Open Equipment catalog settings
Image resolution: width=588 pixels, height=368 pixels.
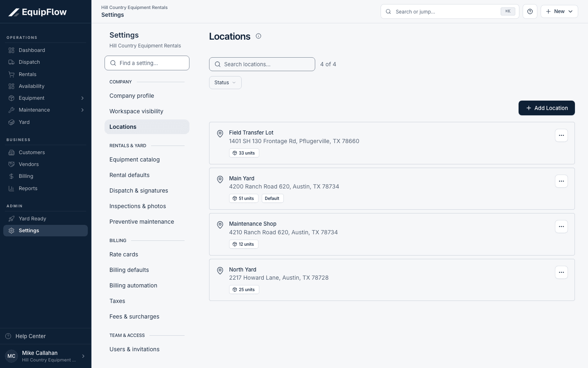tap(147, 159)
